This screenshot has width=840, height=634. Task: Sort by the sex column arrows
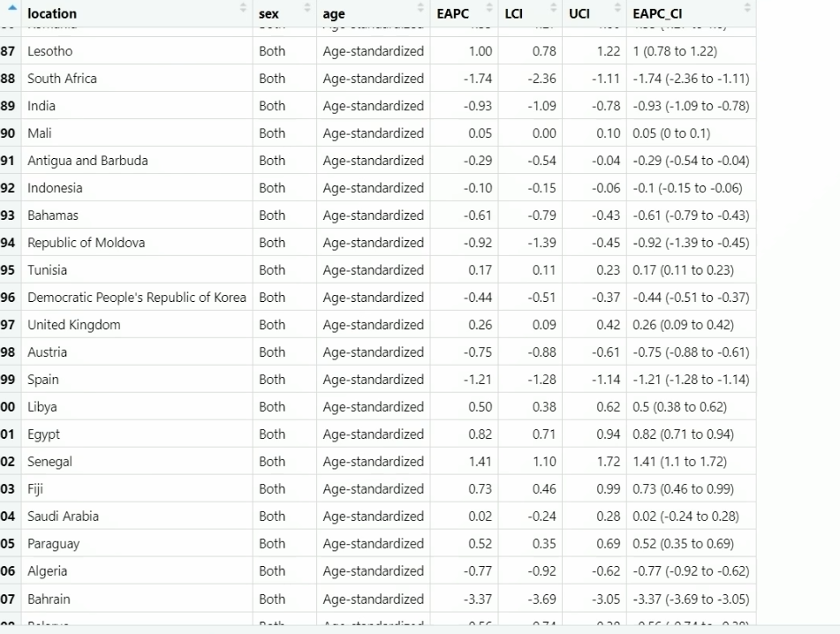[307, 7]
